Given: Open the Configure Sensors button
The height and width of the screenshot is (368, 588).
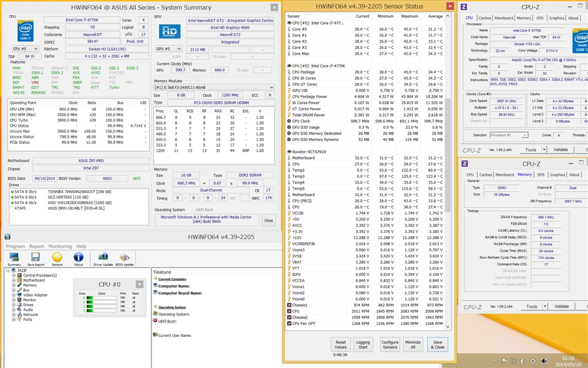Looking at the screenshot, I should click(x=390, y=344).
